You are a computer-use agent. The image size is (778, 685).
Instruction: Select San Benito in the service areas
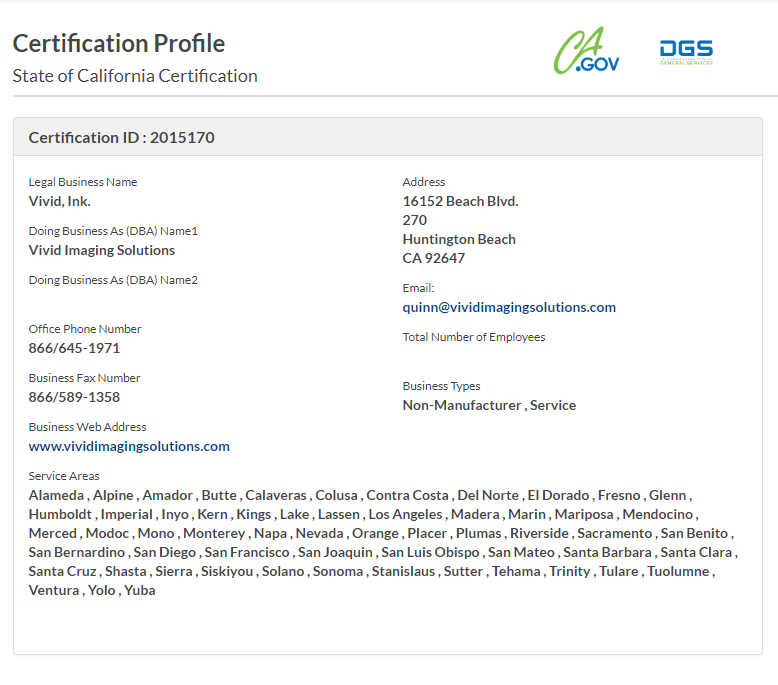click(x=694, y=534)
